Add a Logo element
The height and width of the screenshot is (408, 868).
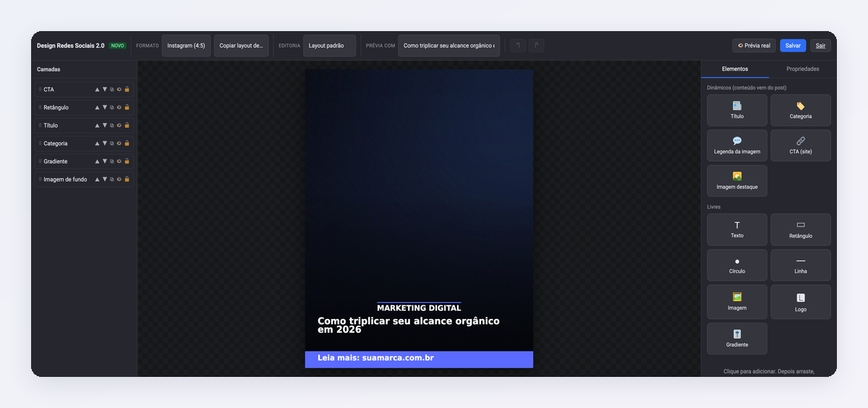801,302
